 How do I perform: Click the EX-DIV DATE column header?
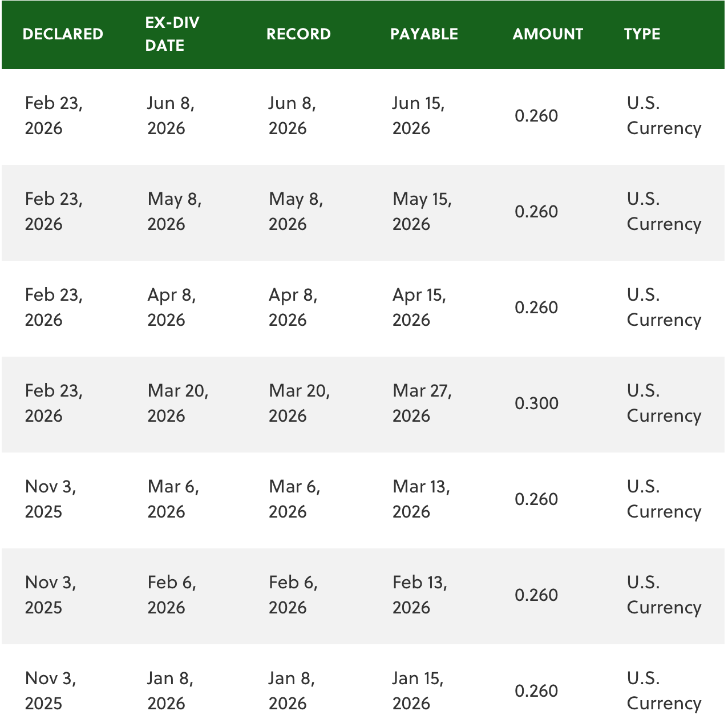click(x=172, y=34)
